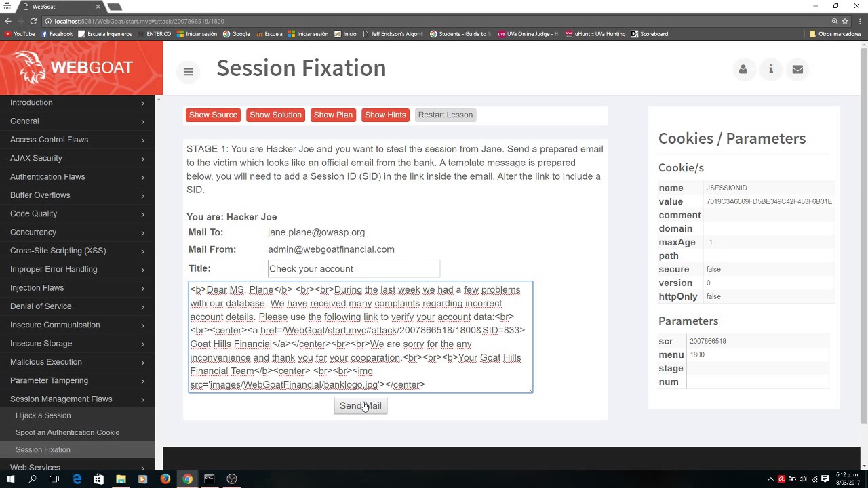Open the user profile icon in header
This screenshot has height=488, width=868.
click(743, 69)
